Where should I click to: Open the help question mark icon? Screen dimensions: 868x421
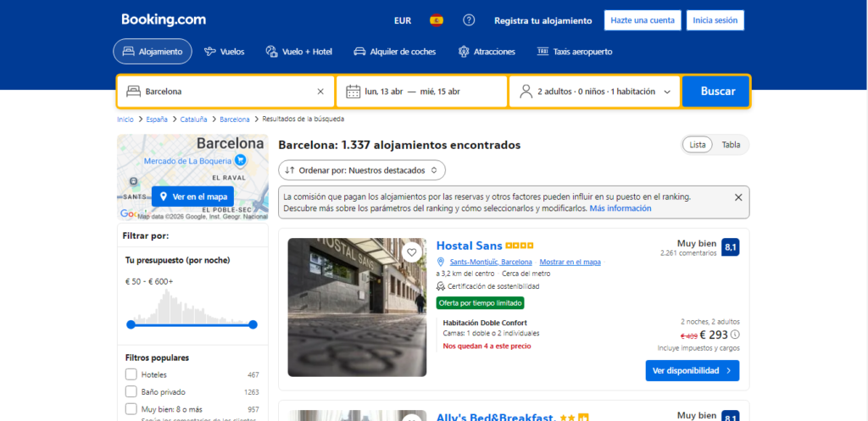click(x=469, y=20)
